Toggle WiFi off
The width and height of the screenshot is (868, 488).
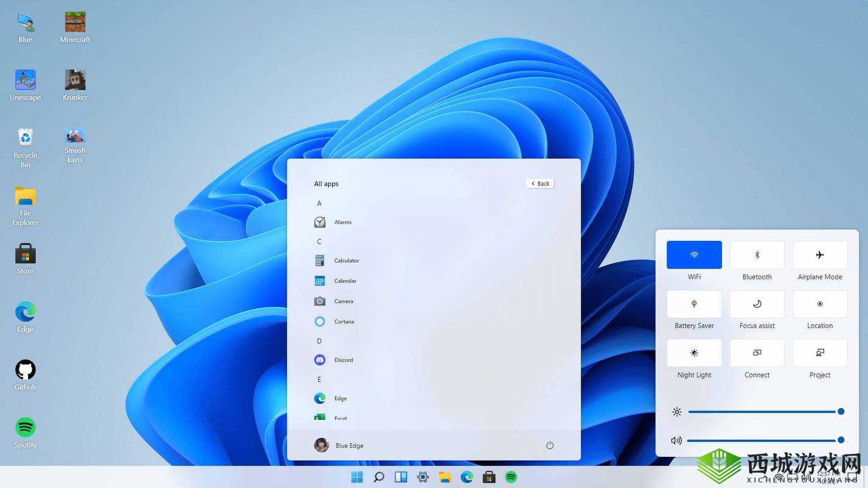coord(694,254)
